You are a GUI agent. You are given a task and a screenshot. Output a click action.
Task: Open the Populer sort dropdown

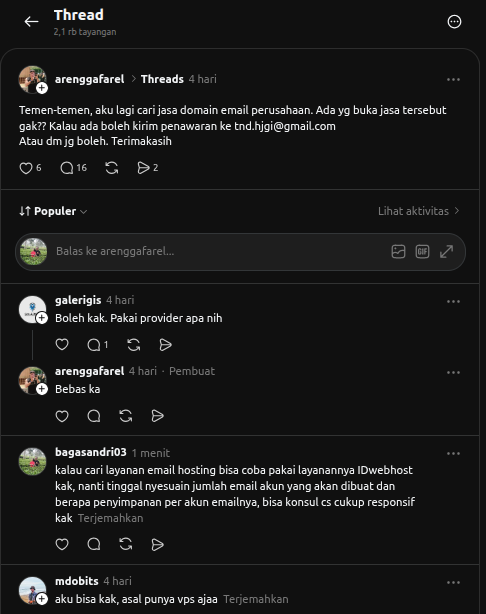(x=53, y=211)
